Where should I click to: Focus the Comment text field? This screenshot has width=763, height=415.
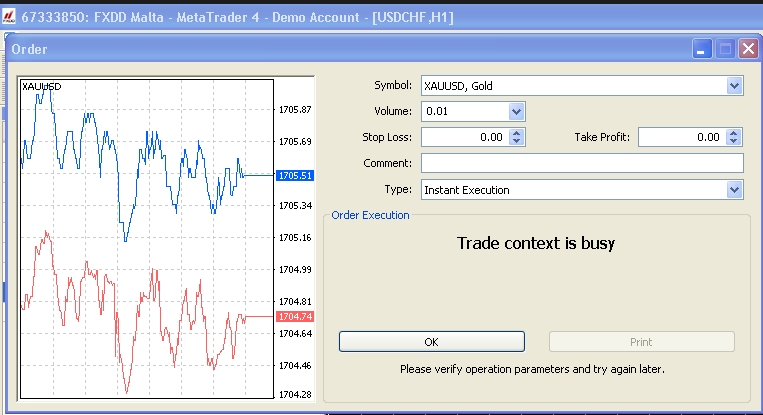pos(582,163)
